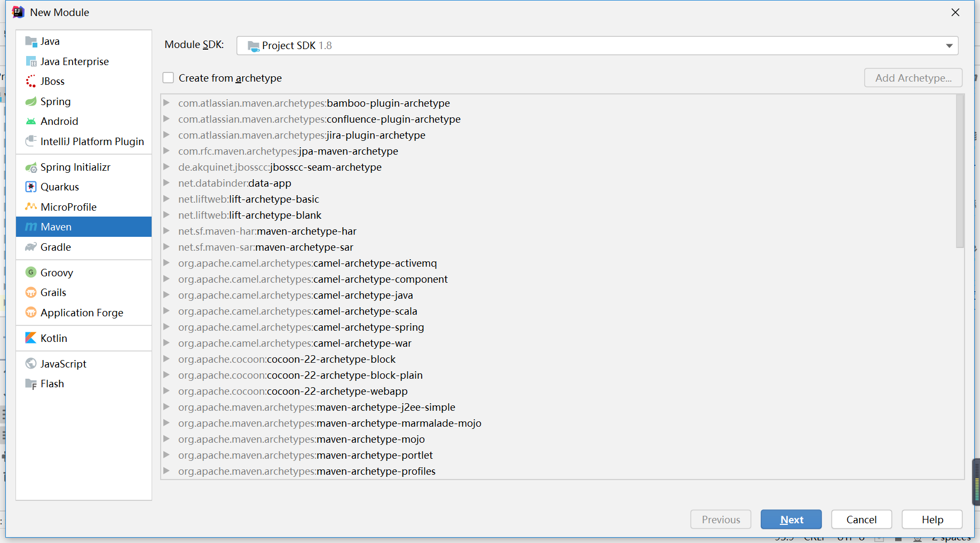
Task: Select Application Forge entry label
Action: (82, 313)
